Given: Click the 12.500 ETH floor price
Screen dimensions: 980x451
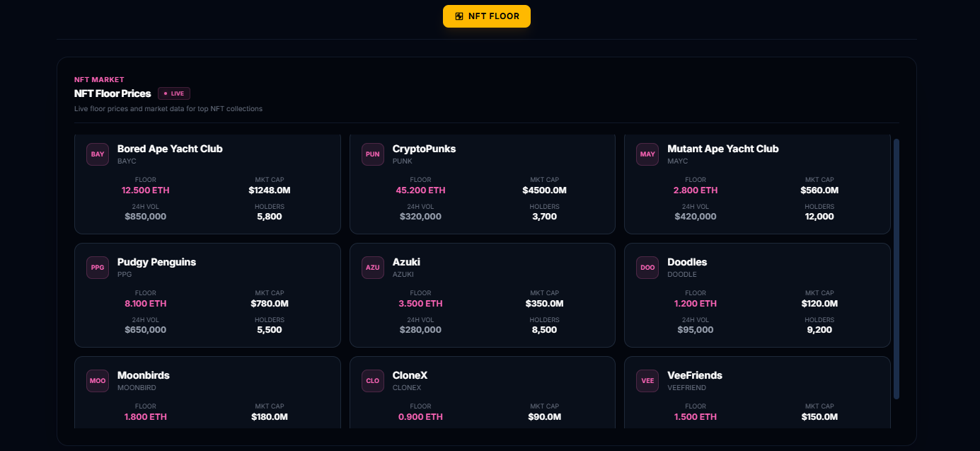Looking at the screenshot, I should pos(146,190).
